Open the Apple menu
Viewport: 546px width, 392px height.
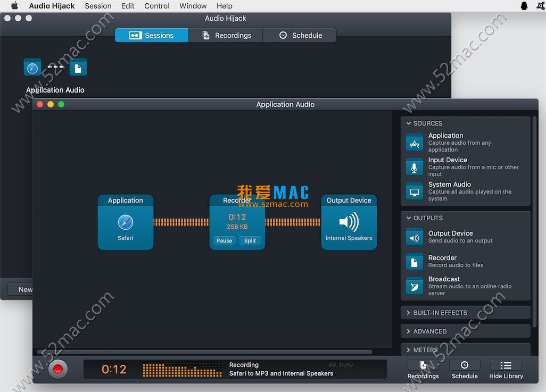pos(14,5)
